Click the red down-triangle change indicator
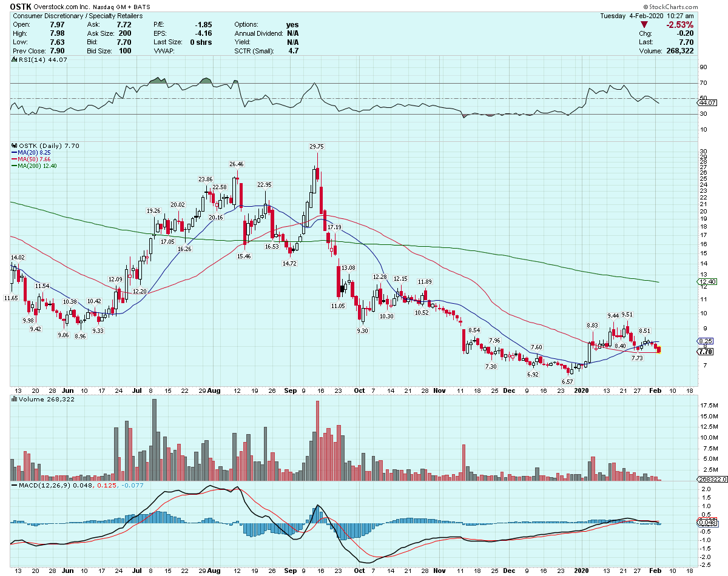728x576 pixels. [x=645, y=25]
